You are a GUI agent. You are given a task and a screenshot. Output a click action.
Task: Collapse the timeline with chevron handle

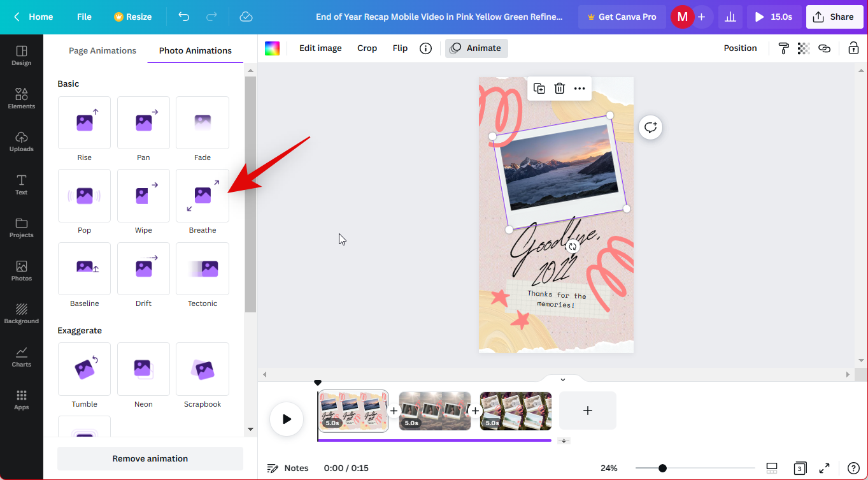(x=562, y=379)
